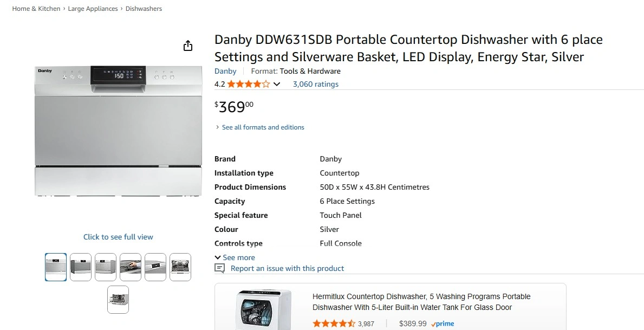The image size is (644, 330).
Task: Click the orange star rating icons
Action: point(248,84)
